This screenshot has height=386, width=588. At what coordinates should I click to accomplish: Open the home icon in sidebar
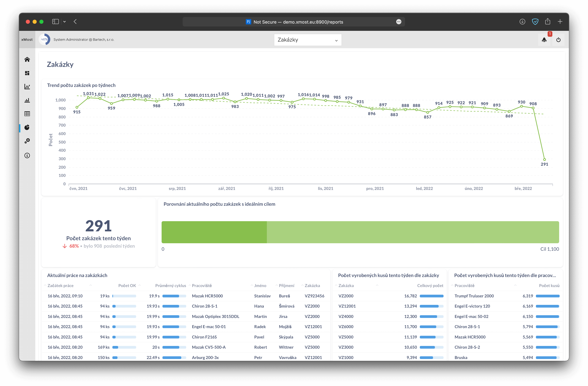tap(27, 59)
